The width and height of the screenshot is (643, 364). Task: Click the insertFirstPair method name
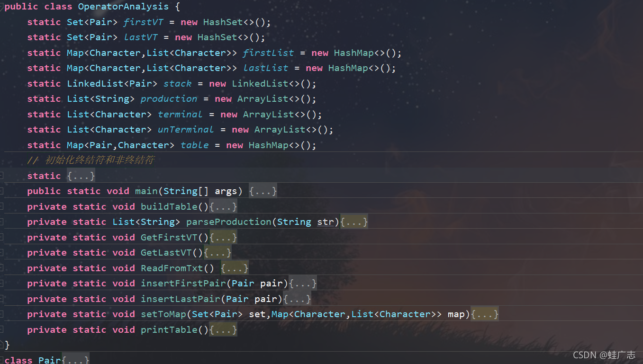tap(183, 284)
